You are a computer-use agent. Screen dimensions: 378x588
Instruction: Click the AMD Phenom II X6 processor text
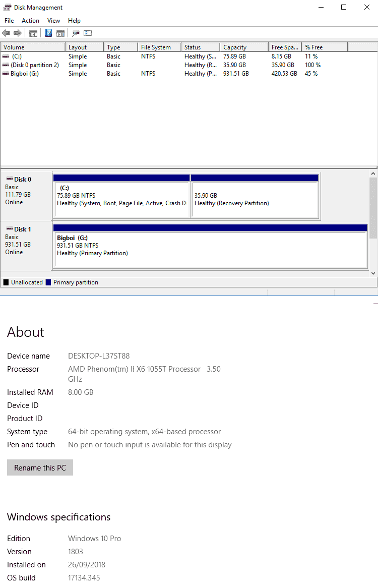coord(144,374)
